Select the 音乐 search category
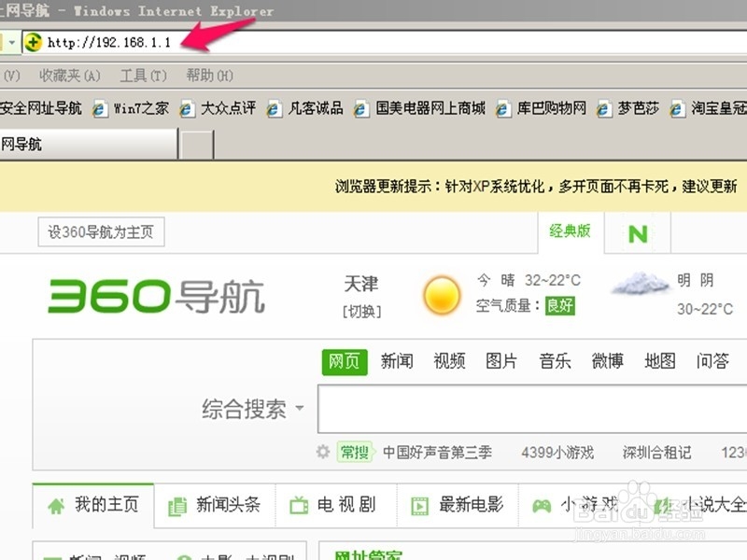The image size is (747, 560). coord(555,362)
